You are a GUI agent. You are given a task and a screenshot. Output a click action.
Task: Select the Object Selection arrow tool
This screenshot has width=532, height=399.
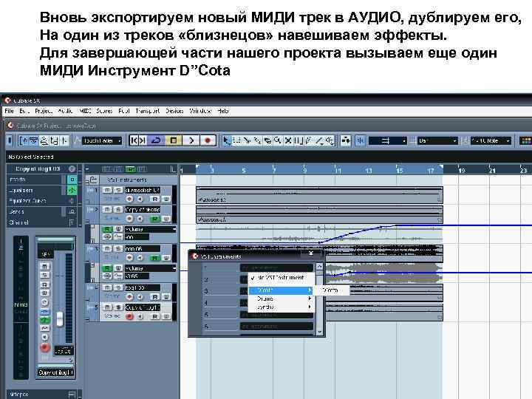(226, 140)
